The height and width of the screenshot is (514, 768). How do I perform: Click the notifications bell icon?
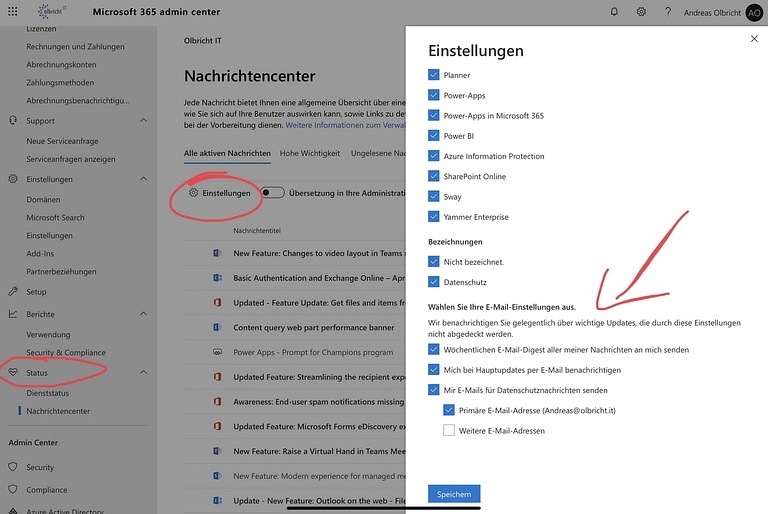click(614, 12)
